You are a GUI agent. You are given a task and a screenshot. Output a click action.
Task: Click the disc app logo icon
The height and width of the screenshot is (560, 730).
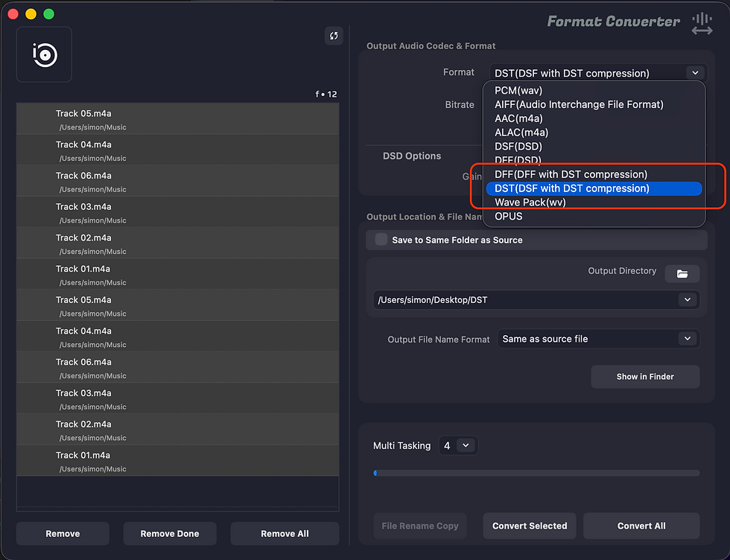(x=44, y=54)
